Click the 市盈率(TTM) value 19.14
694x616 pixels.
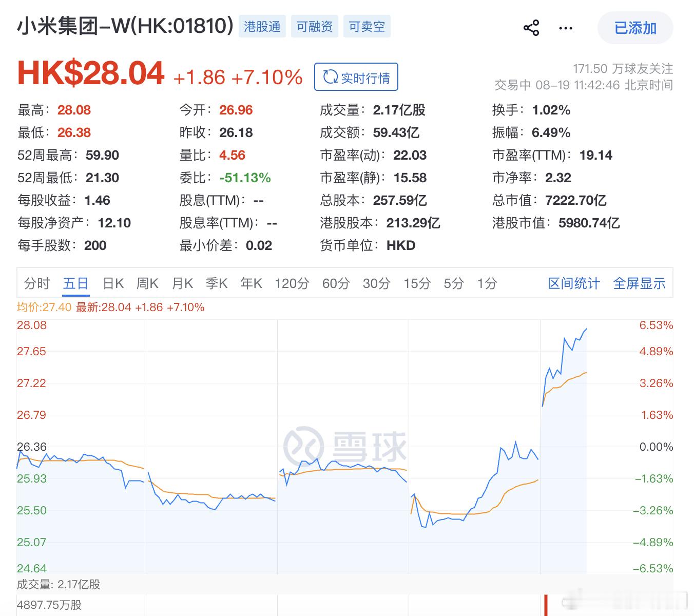[x=596, y=155]
